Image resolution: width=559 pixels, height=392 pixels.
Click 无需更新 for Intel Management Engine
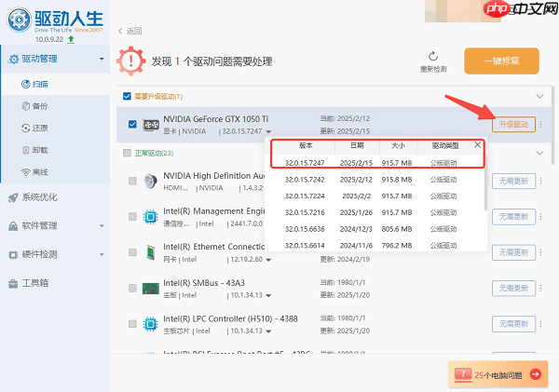513,217
